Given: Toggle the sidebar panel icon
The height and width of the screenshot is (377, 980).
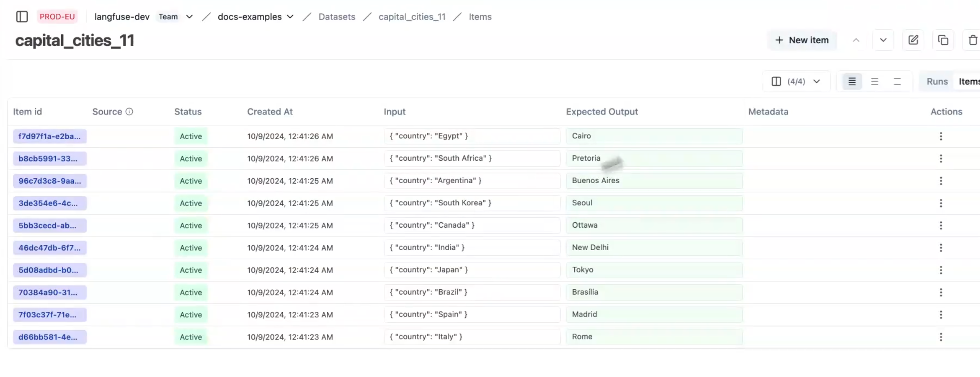Looking at the screenshot, I should point(22,17).
